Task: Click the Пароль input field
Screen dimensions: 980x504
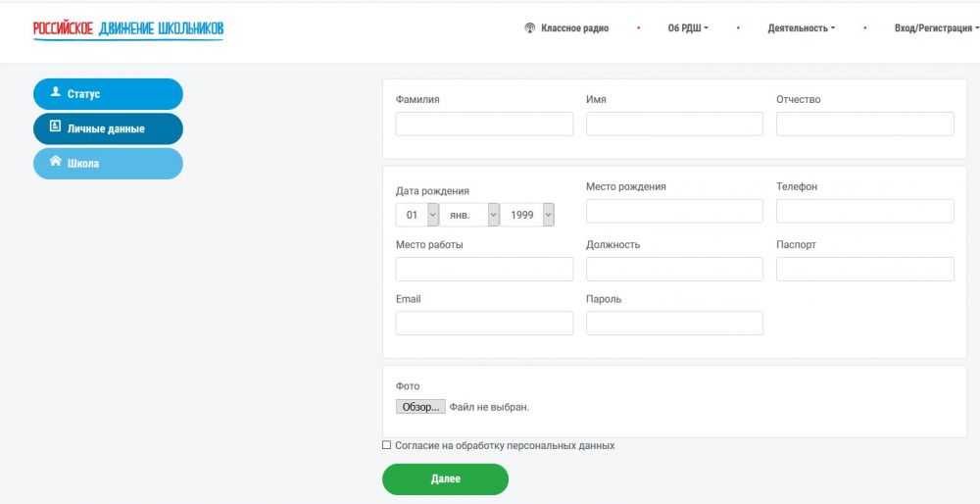Action: pyautogui.click(x=674, y=324)
